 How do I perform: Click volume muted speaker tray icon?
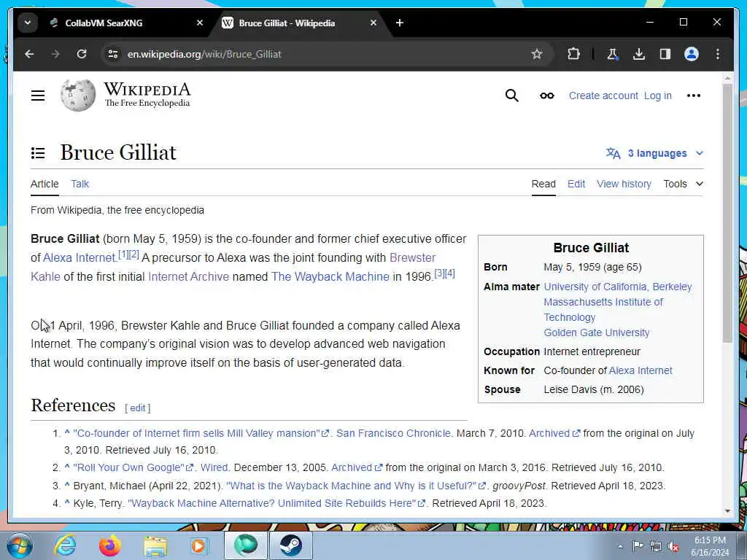tap(673, 547)
